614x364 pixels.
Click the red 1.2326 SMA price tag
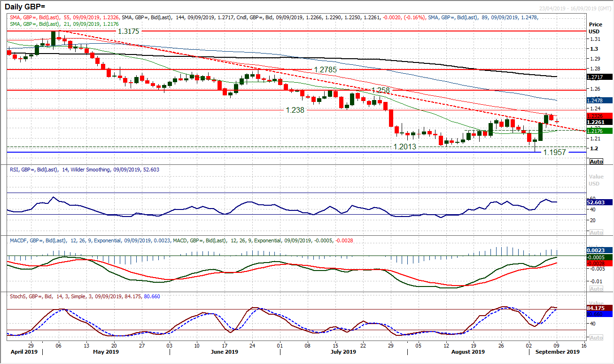coord(600,116)
